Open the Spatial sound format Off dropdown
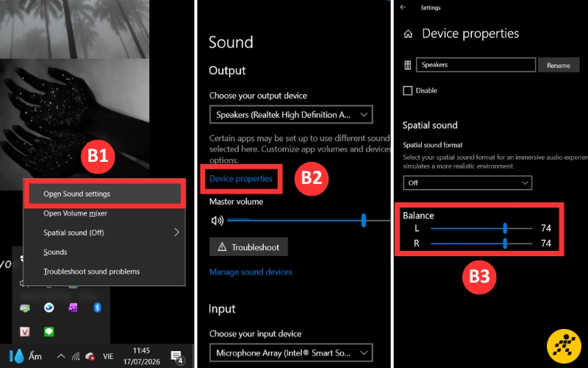Screen dimensions: 588x368 point(467,183)
